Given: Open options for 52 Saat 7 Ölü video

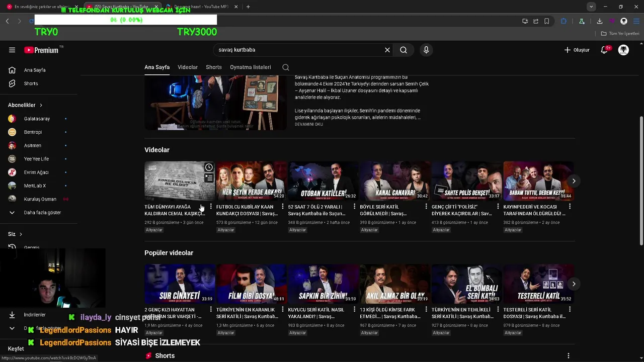Looking at the screenshot, I should (x=354, y=207).
